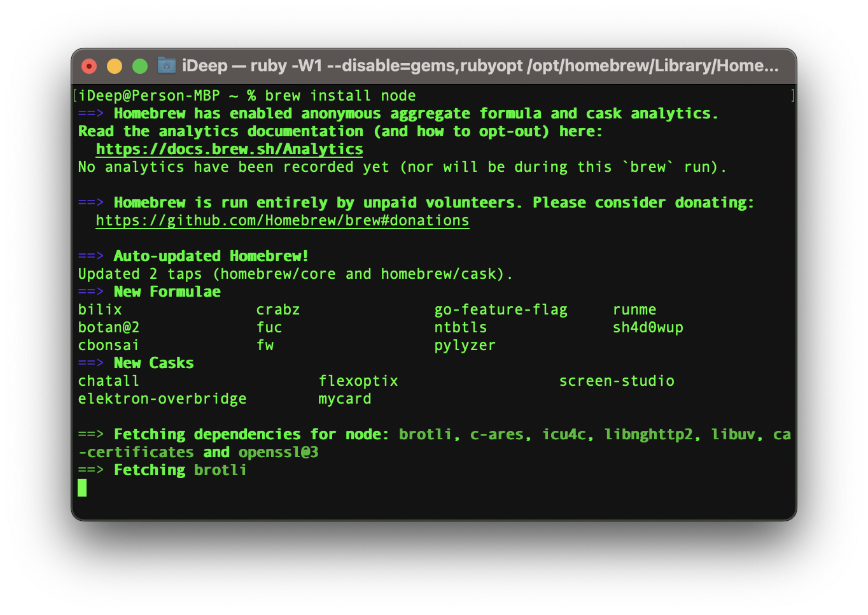
Task: Minimize the window using the yellow button
Action: point(115,66)
